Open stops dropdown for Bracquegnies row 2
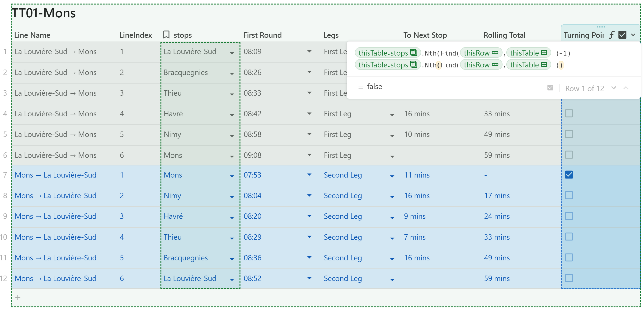Screen dimensions: 644x310 [x=232, y=74]
